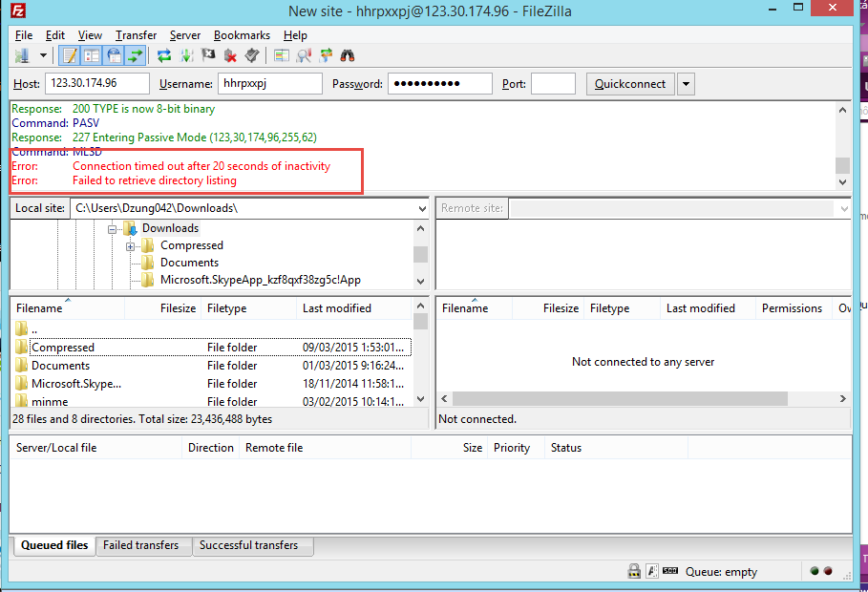Image resolution: width=868 pixels, height=592 pixels.
Task: Focus the Username input field
Action: pyautogui.click(x=270, y=84)
